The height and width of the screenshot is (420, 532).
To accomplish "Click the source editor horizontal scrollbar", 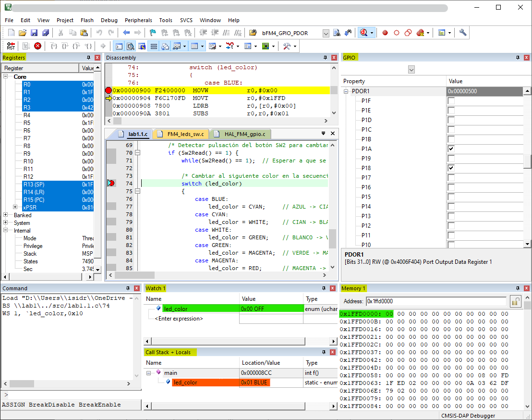I will (x=216, y=275).
